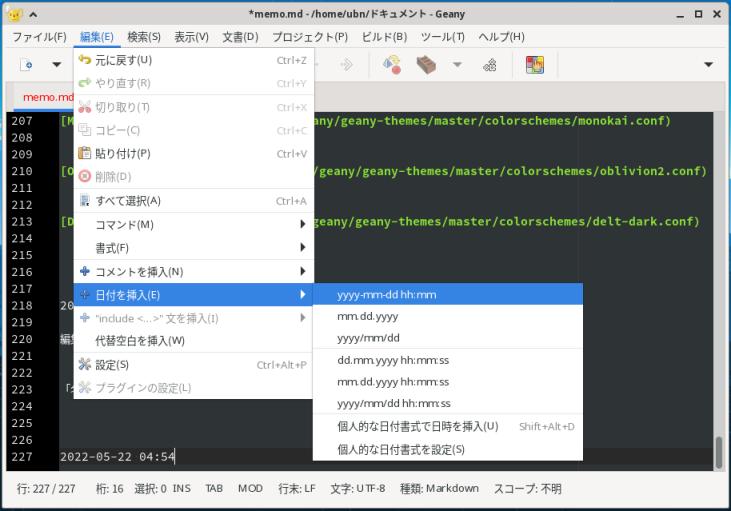Screen dimensions: 731x511
Task: Open the 表示(V) menu
Action: pyautogui.click(x=192, y=37)
